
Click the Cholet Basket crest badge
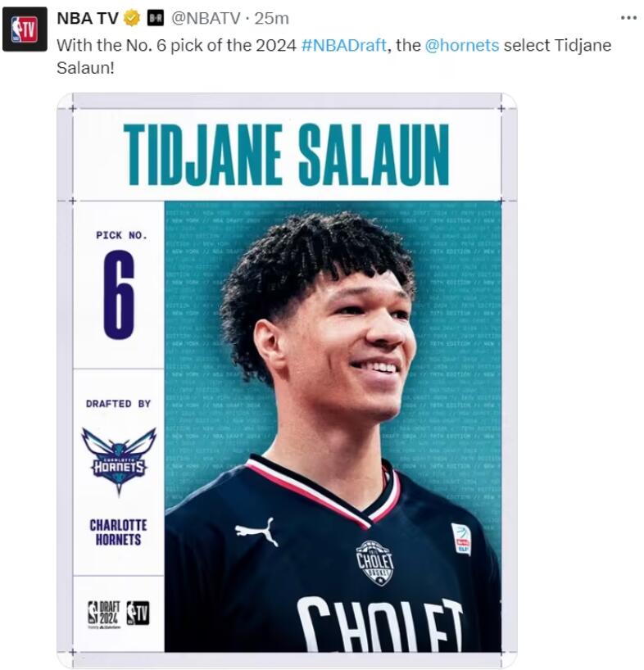pyautogui.click(x=374, y=562)
